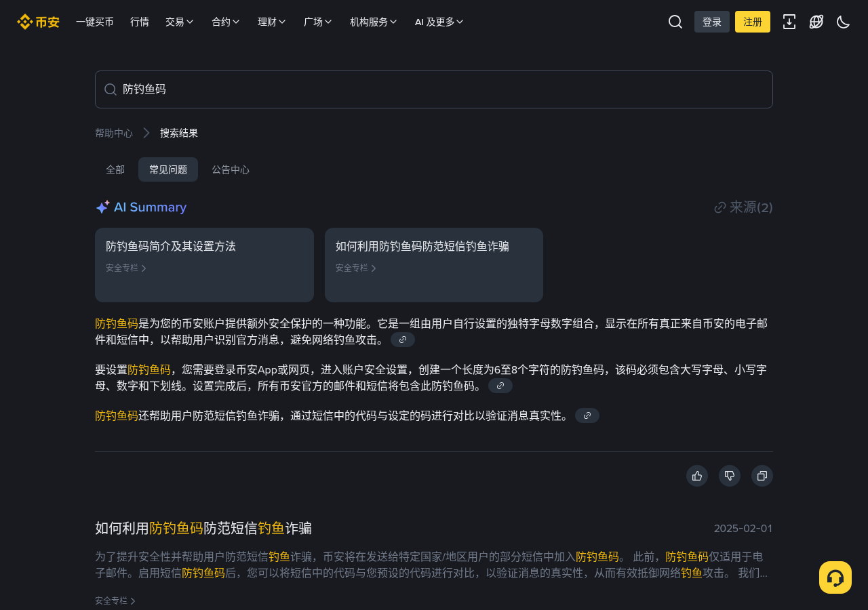The width and height of the screenshot is (868, 610).
Task: Select the 全部 tab
Action: tap(115, 169)
